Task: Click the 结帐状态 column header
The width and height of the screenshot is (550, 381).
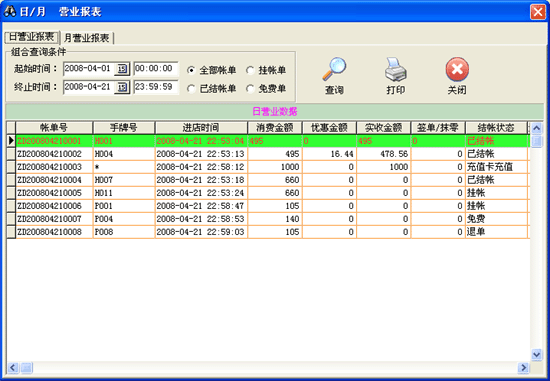Action: click(x=496, y=128)
